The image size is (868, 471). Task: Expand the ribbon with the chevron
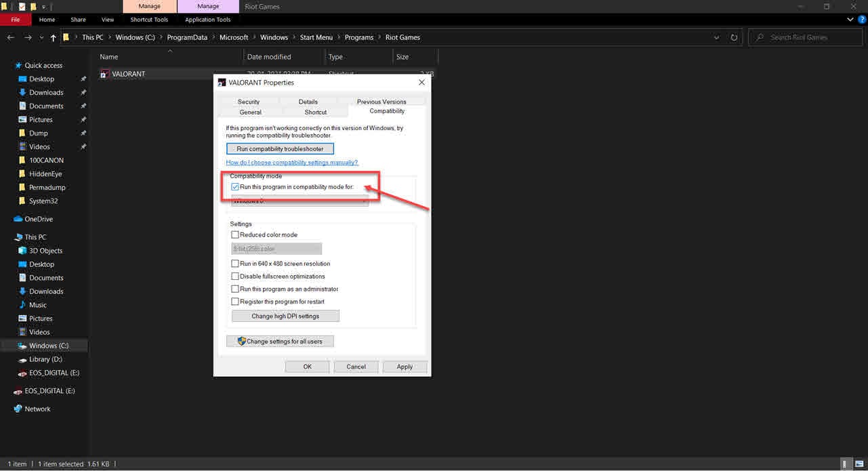852,20
